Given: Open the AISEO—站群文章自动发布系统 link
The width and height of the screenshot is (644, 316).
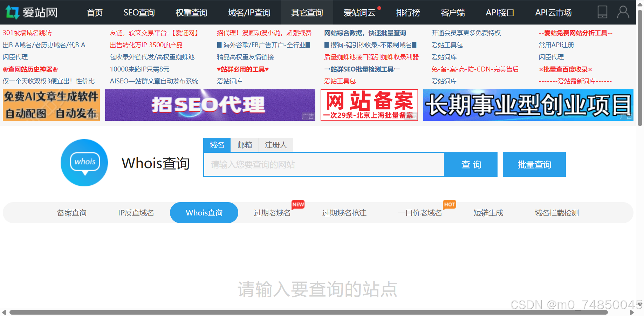Looking at the screenshot, I should pyautogui.click(x=154, y=81).
